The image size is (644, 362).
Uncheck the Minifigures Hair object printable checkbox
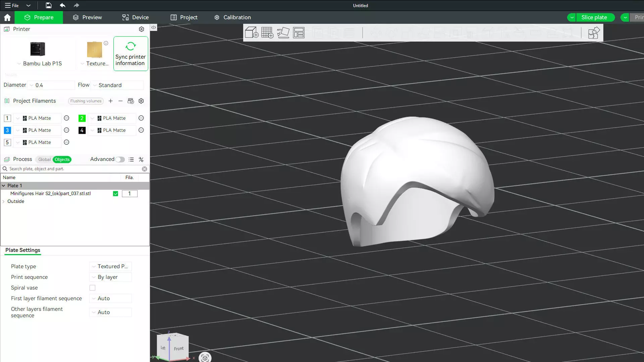coord(115,194)
